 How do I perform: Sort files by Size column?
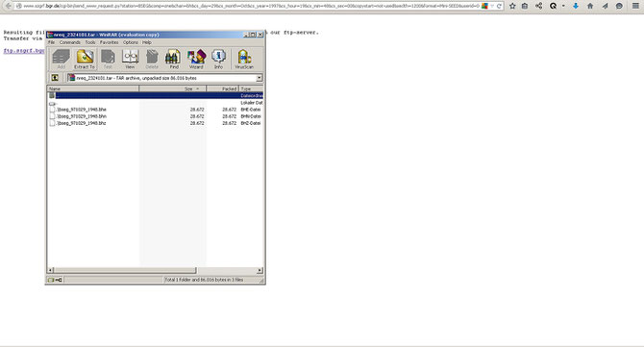[172, 88]
